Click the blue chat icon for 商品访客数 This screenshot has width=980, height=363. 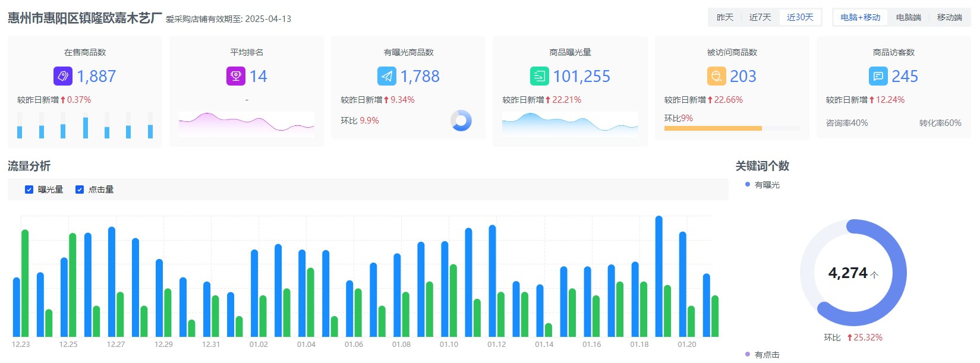[878, 76]
